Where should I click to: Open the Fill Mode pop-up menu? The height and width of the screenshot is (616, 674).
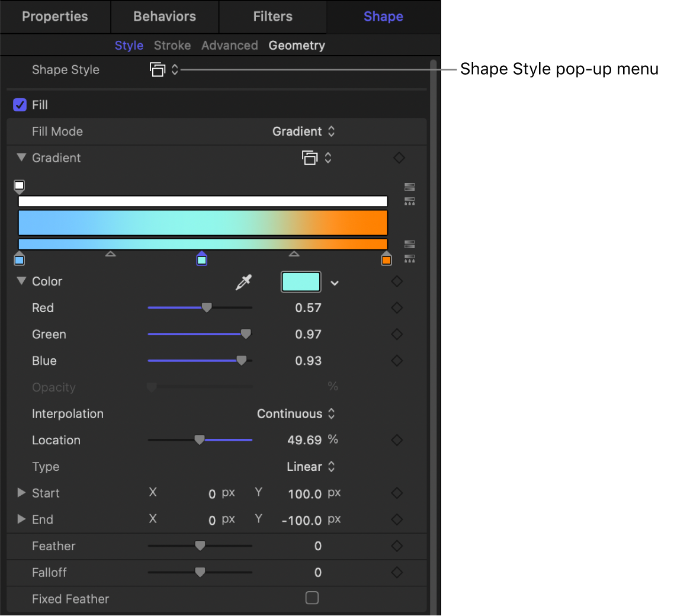pyautogui.click(x=304, y=131)
